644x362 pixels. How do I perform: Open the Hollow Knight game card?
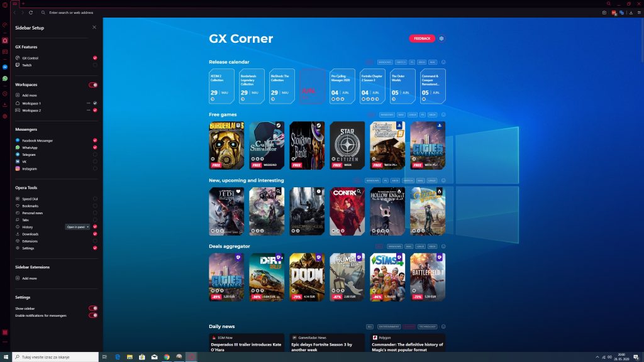click(x=387, y=211)
